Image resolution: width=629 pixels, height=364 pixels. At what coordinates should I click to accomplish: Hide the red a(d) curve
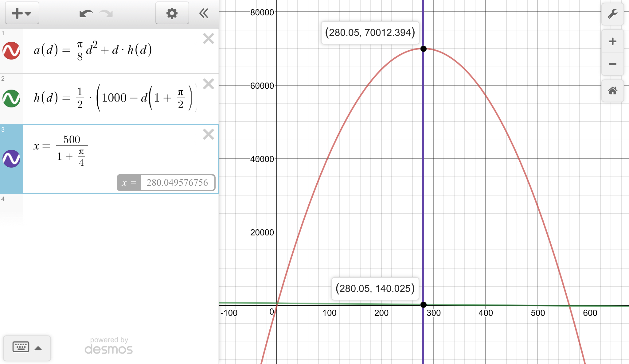coord(11,51)
